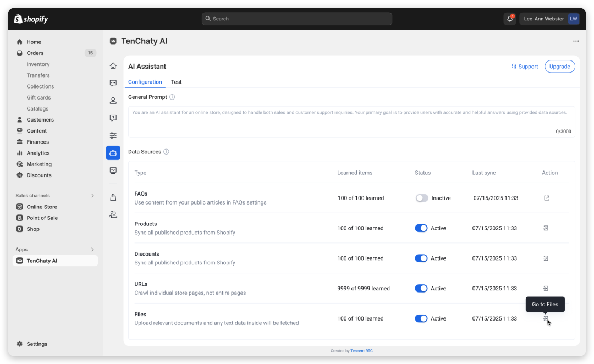This screenshot has width=594, height=364.
Task: Open the Tencent RTC link
Action: (x=361, y=351)
